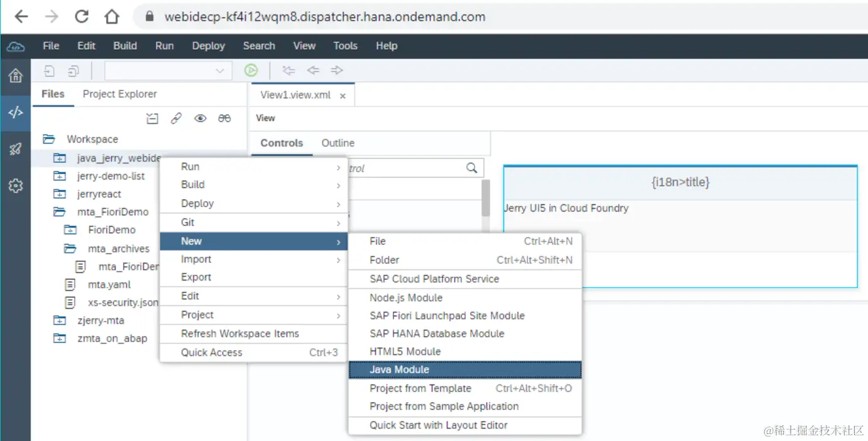Choose Refresh Workspace Items in context menu
This screenshot has height=441, width=868.
pos(253,333)
